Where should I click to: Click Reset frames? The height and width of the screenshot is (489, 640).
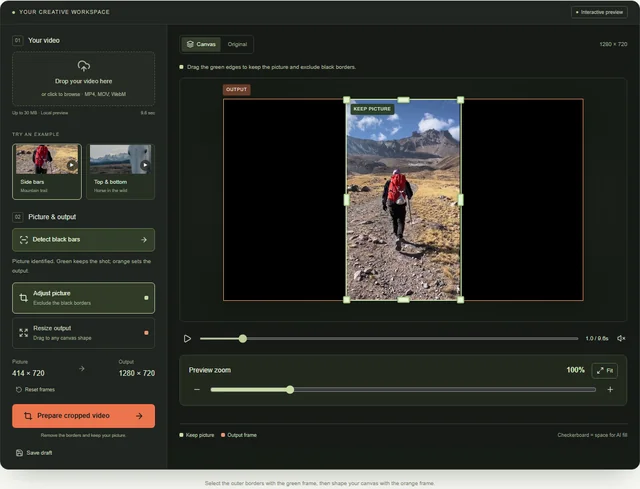35,389
